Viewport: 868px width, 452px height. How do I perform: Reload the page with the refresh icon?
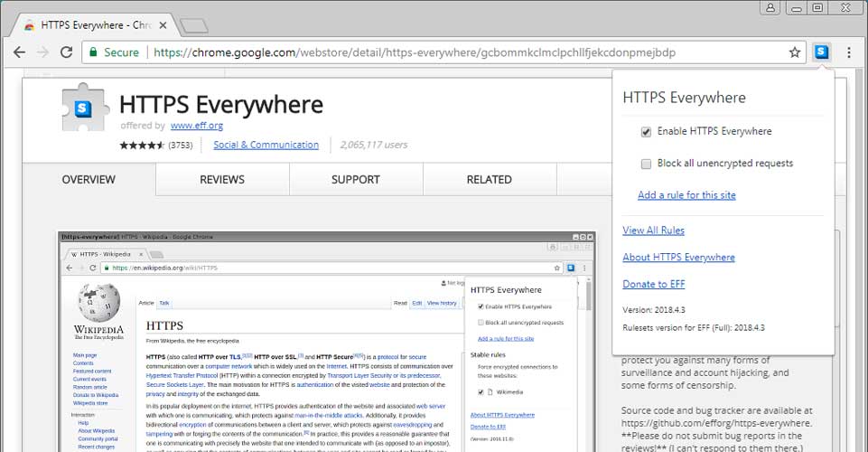pyautogui.click(x=67, y=52)
